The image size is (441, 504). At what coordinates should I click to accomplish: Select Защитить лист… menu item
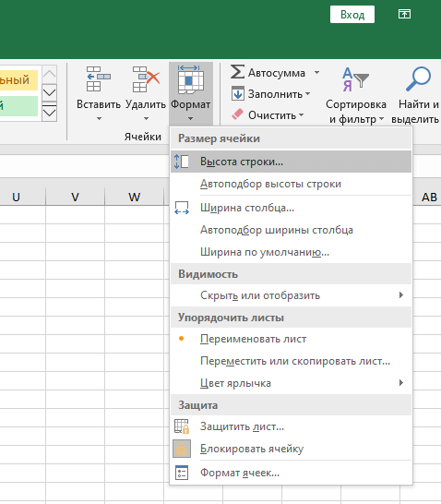pos(291,426)
